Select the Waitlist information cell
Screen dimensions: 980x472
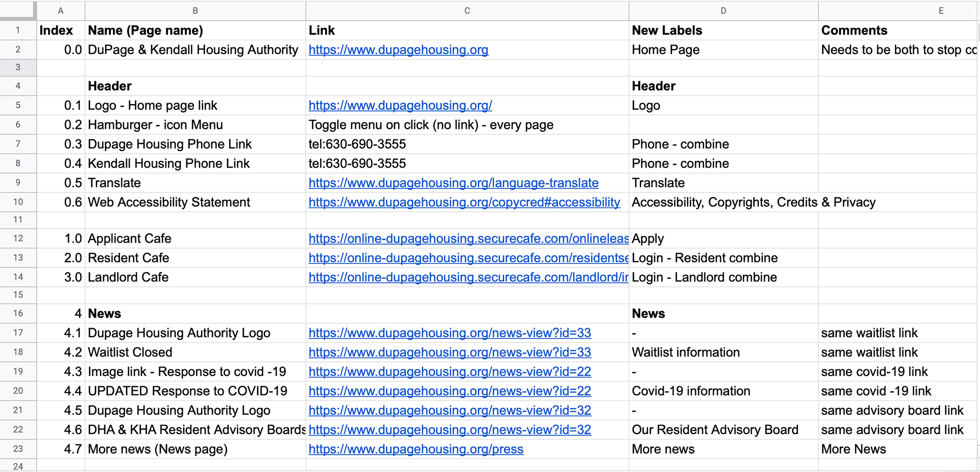(724, 353)
